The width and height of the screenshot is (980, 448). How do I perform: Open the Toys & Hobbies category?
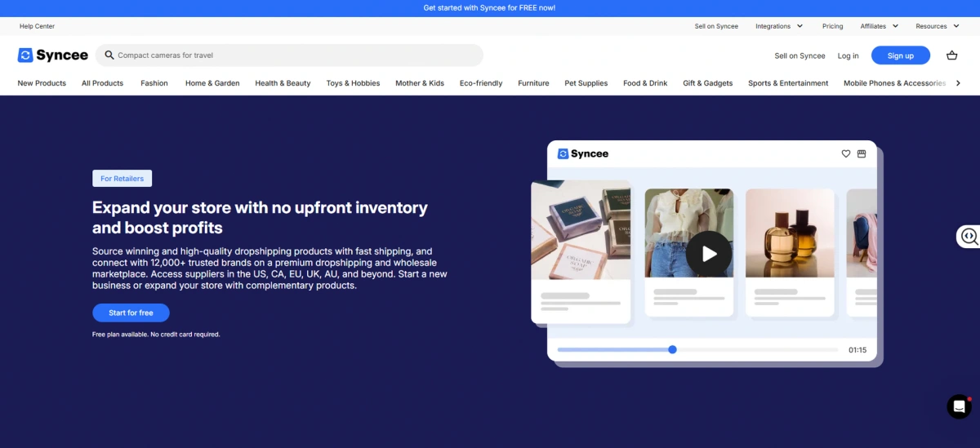pos(353,83)
